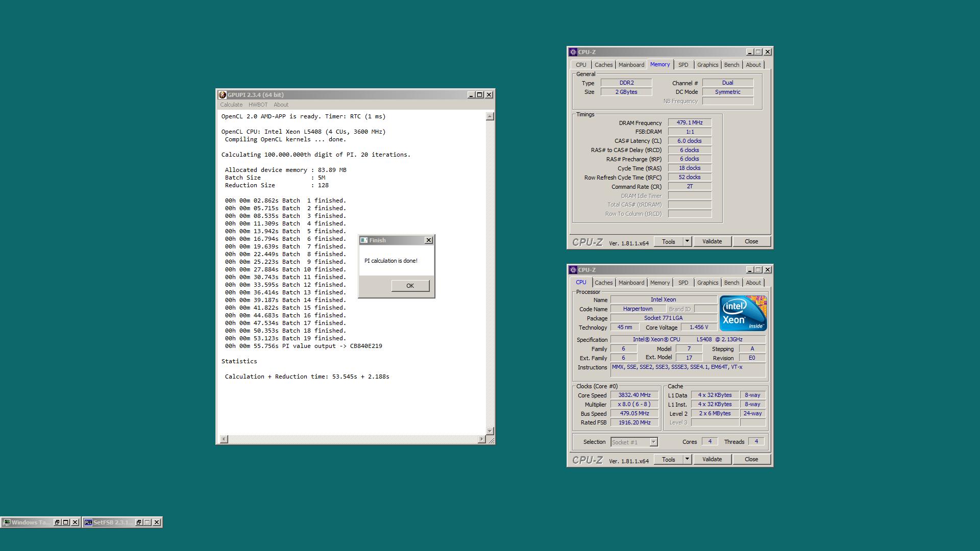The image size is (980, 551).
Task: Open SPD tab in lower CPU-Z window
Action: pos(683,283)
